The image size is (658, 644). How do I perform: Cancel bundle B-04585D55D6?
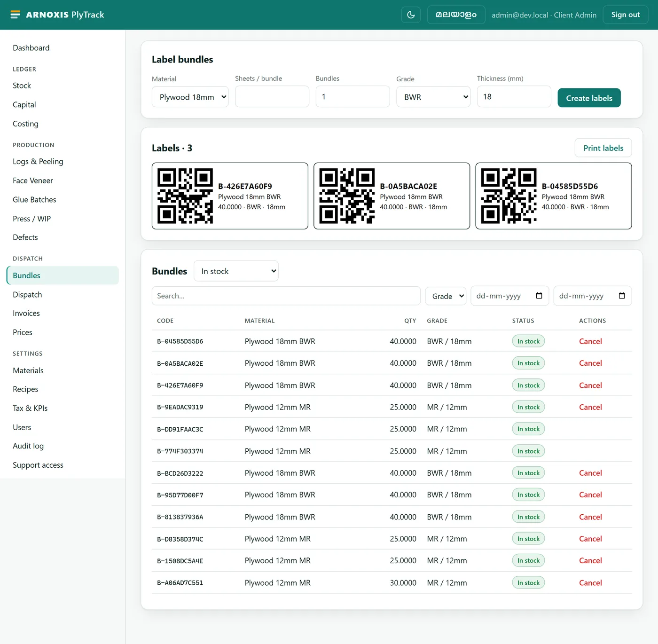(x=590, y=341)
